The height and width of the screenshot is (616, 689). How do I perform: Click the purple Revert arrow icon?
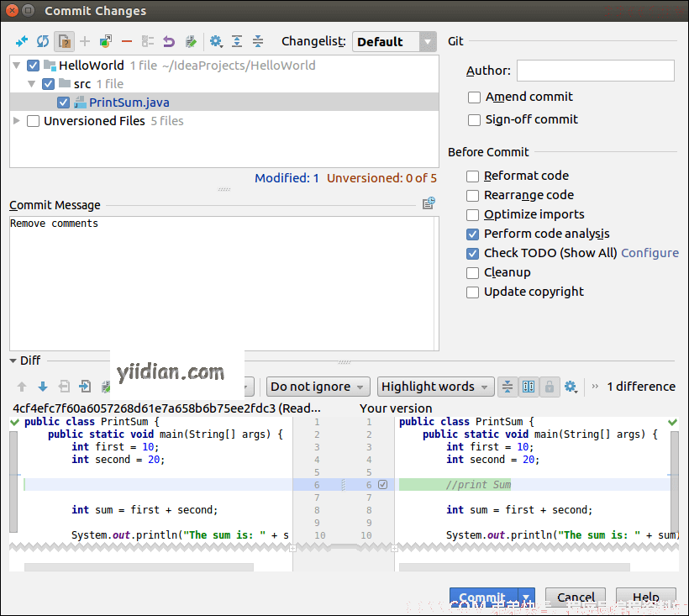pyautogui.click(x=169, y=42)
